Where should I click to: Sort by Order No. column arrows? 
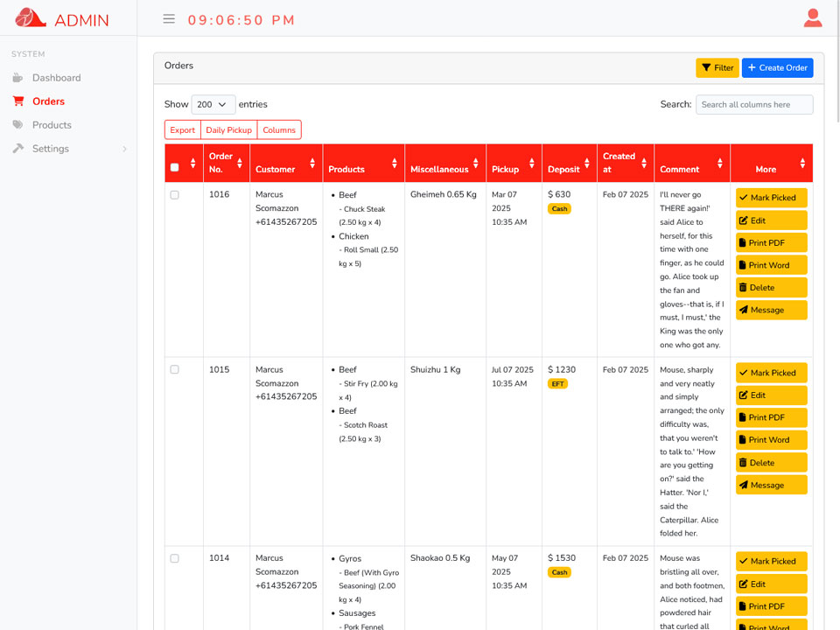point(240,163)
